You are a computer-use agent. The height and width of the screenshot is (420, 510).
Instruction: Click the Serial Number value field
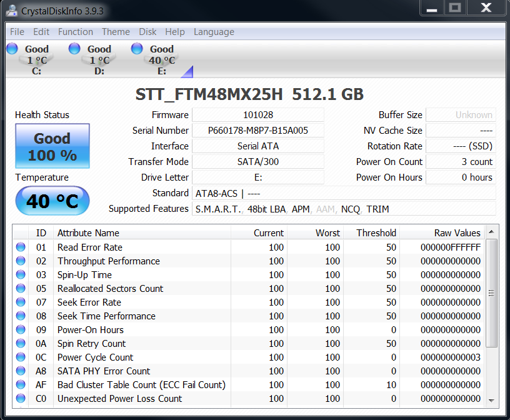click(x=257, y=131)
